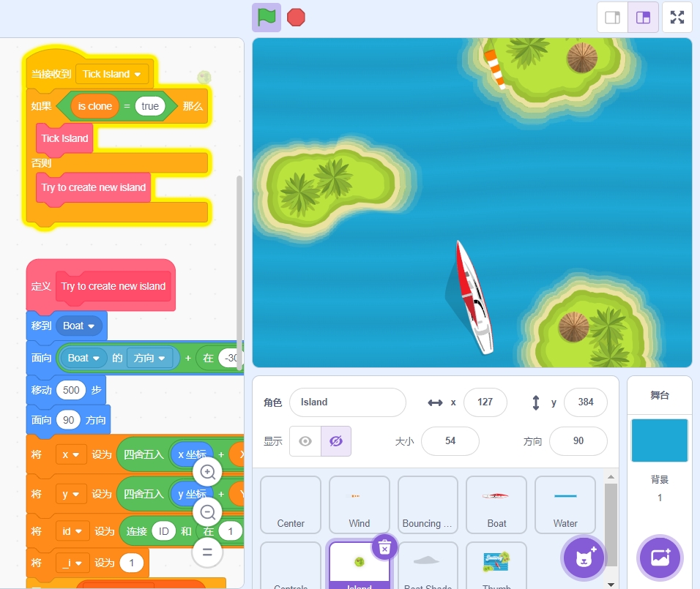This screenshot has height=589, width=700.
Task: Select the Controls sprite
Action: [x=291, y=565]
